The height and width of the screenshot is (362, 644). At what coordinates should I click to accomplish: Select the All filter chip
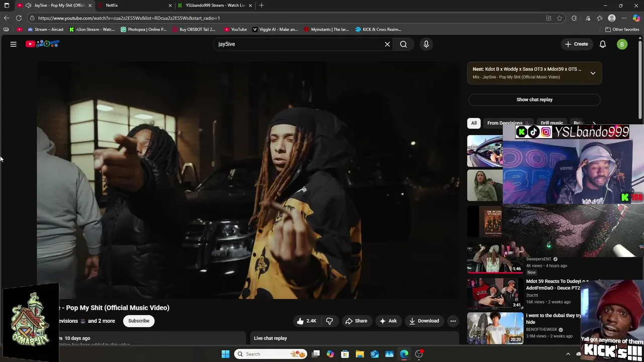473,123
